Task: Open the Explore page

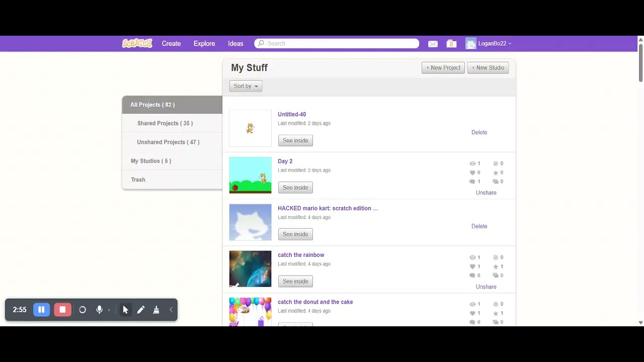Action: [x=204, y=44]
